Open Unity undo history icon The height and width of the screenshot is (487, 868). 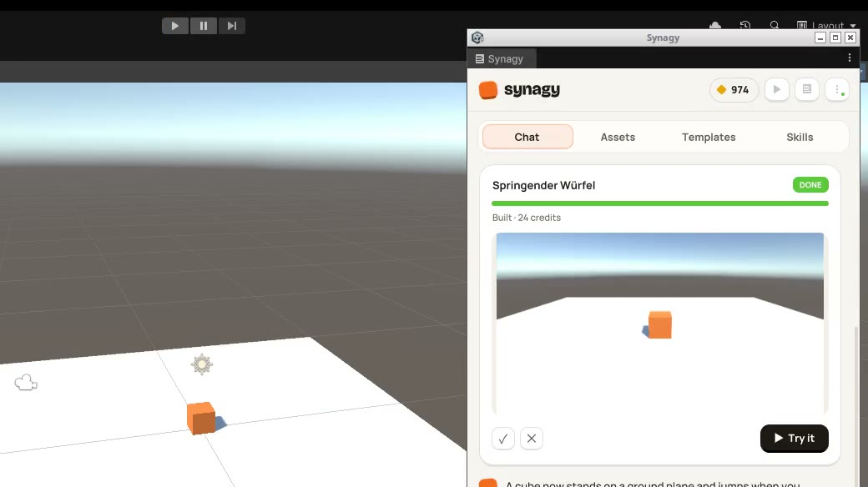pos(745,26)
